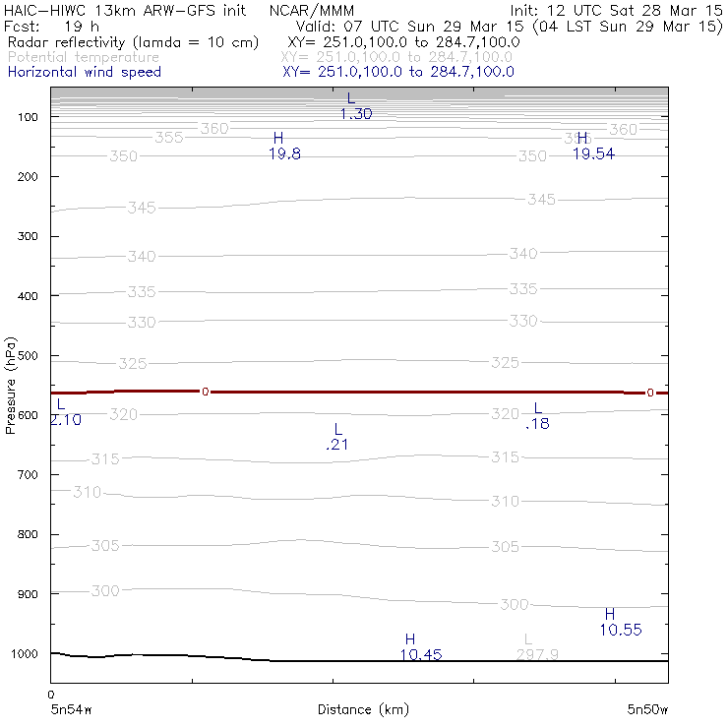Click the left "340" isentrope contour label

(142, 257)
